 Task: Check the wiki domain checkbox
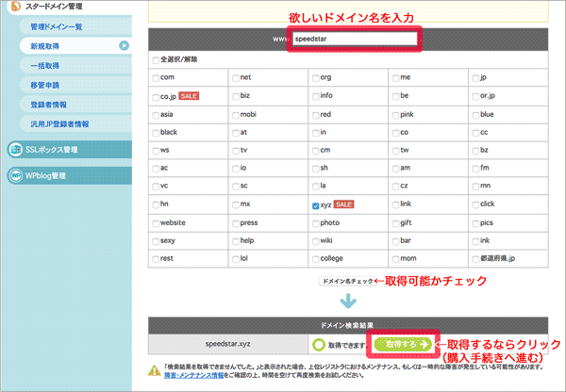[315, 241]
